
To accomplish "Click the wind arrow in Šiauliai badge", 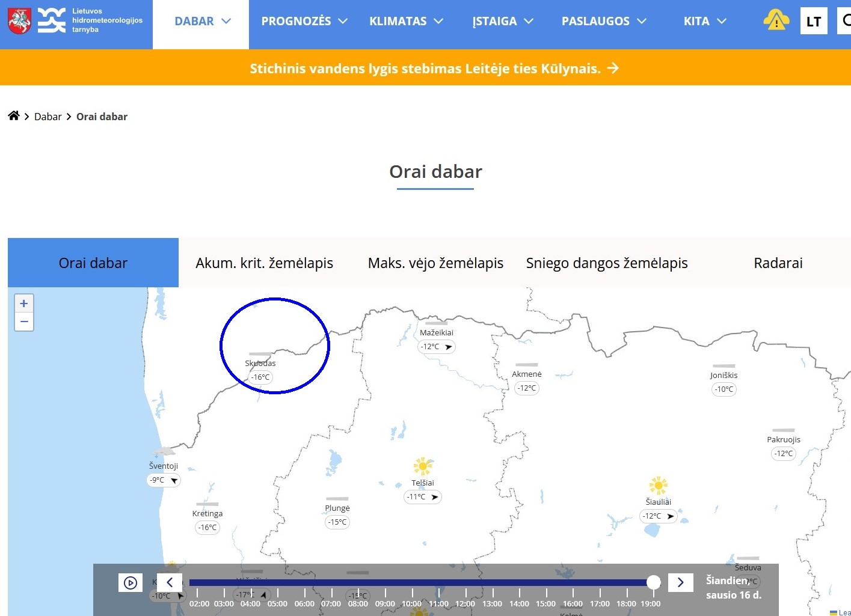I will coord(671,516).
